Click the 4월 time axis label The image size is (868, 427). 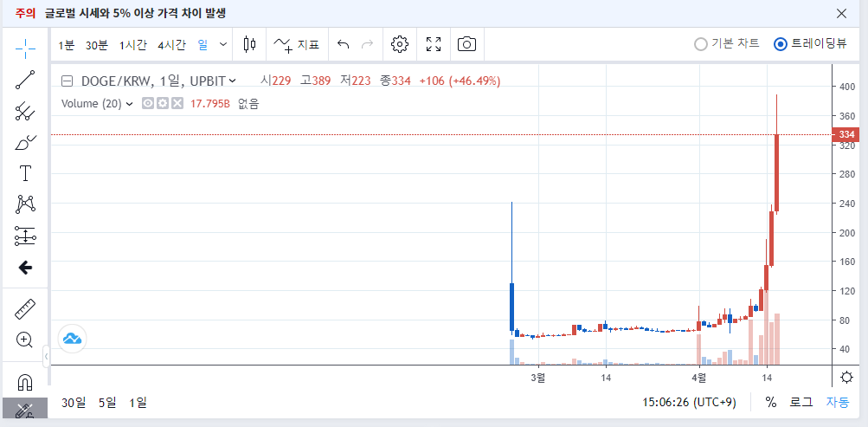pyautogui.click(x=700, y=378)
